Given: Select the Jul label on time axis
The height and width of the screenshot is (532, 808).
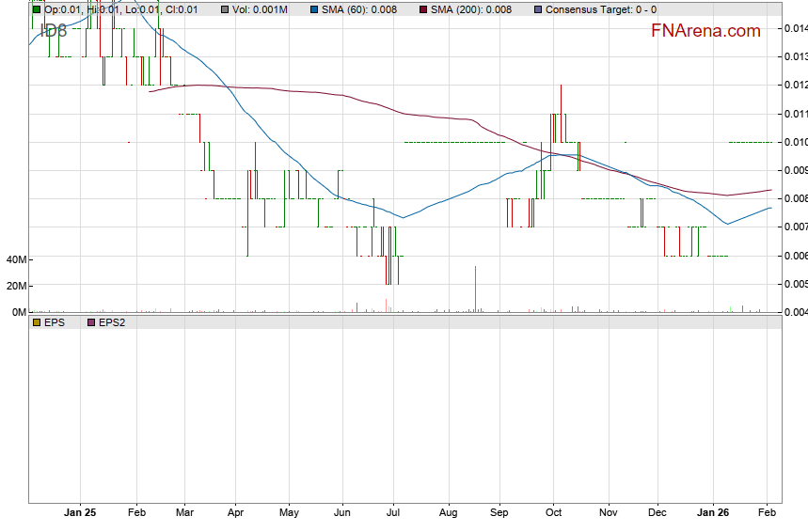Looking at the screenshot, I should pyautogui.click(x=394, y=513).
